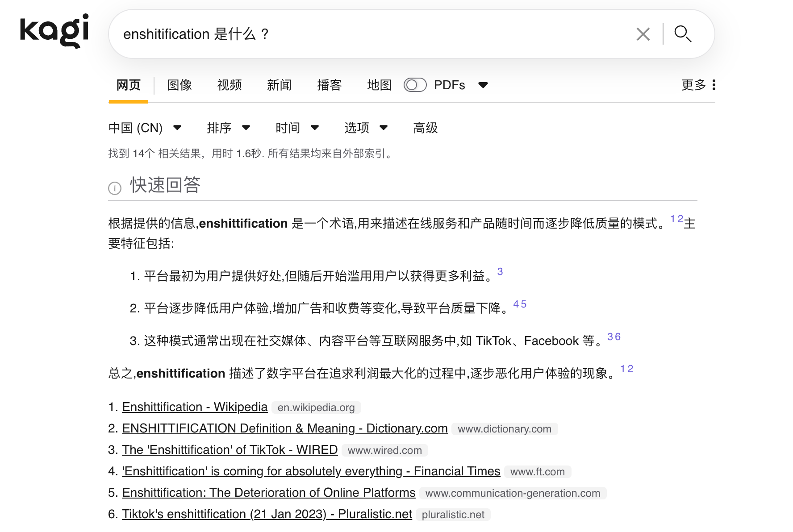
Task: Click the Kagi logo
Action: tap(54, 30)
